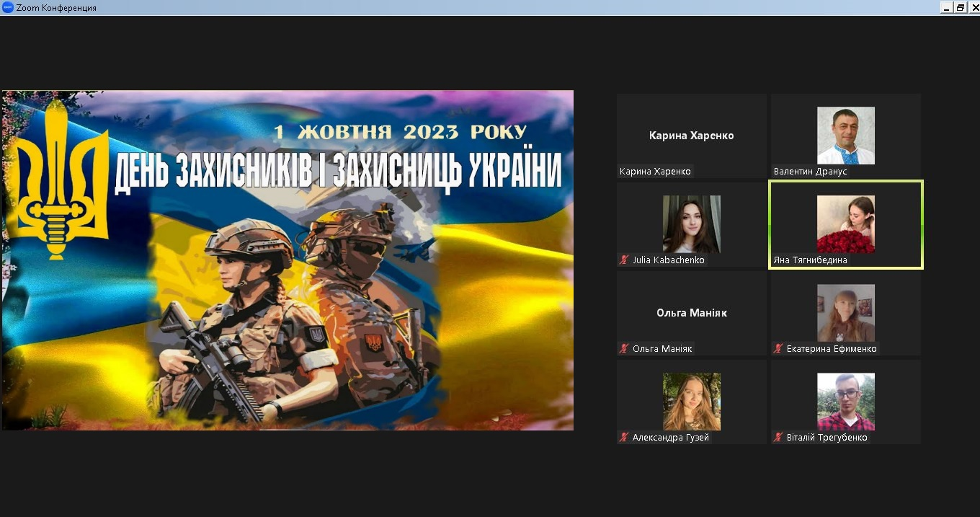Click name label Александра Гузей
Image resolution: width=980 pixels, height=517 pixels.
pos(671,438)
